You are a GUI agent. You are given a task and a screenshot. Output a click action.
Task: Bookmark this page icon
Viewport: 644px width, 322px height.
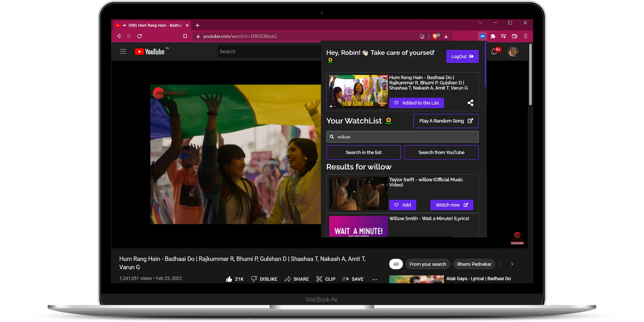[185, 36]
